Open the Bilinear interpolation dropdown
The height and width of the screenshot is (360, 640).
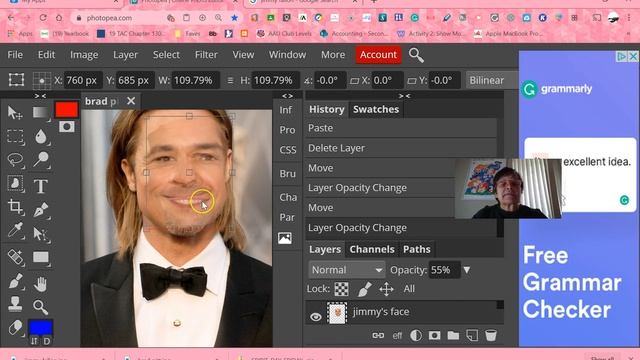492,80
